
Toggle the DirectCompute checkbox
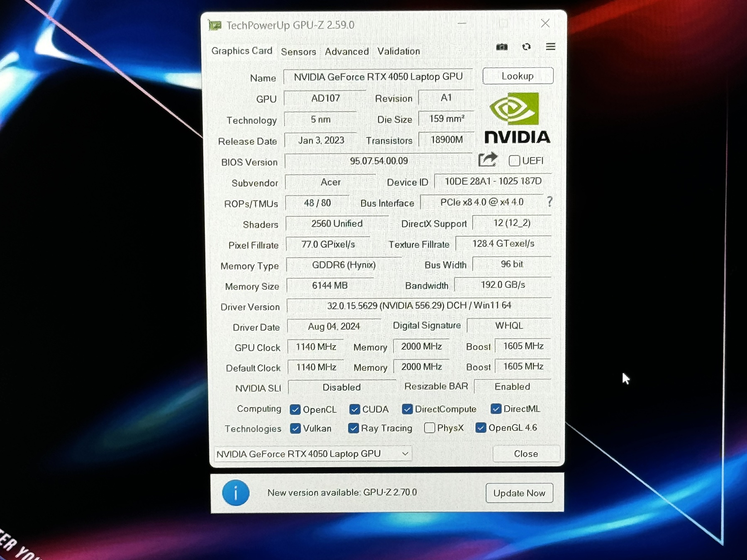pos(407,409)
